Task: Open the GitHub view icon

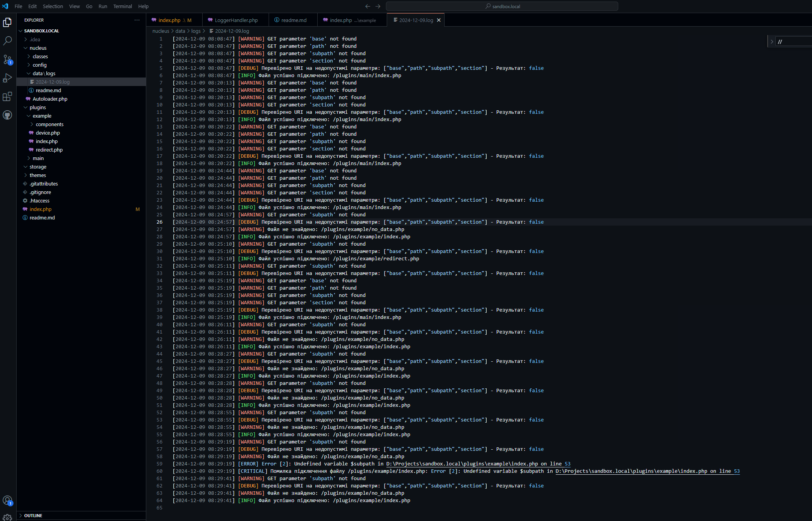Action: pos(7,115)
